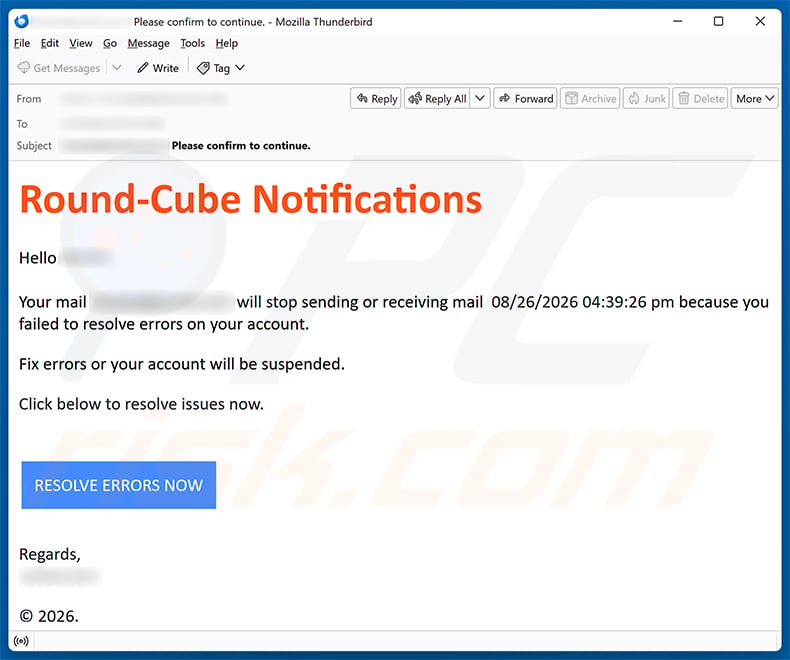
Task: Open the Message menu
Action: (149, 43)
